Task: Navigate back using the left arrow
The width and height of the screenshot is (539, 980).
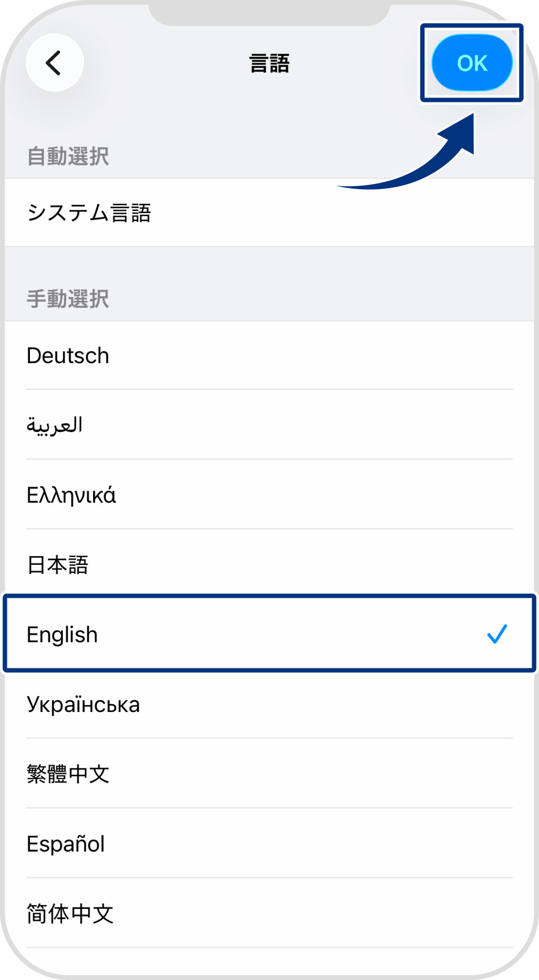Action: 55,63
